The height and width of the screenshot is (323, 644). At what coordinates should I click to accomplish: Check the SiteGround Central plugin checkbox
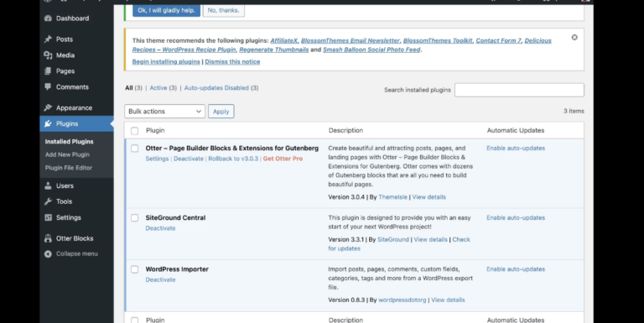click(x=135, y=218)
